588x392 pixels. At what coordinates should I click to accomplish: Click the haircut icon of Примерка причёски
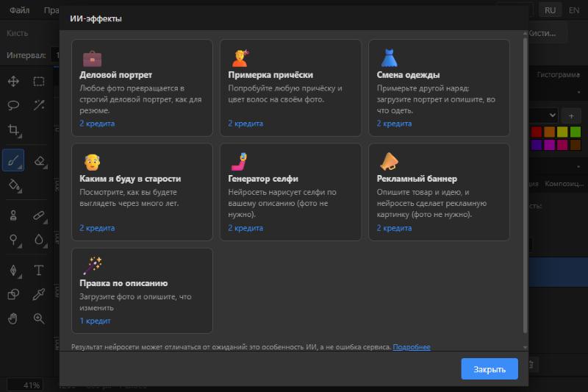[241, 58]
